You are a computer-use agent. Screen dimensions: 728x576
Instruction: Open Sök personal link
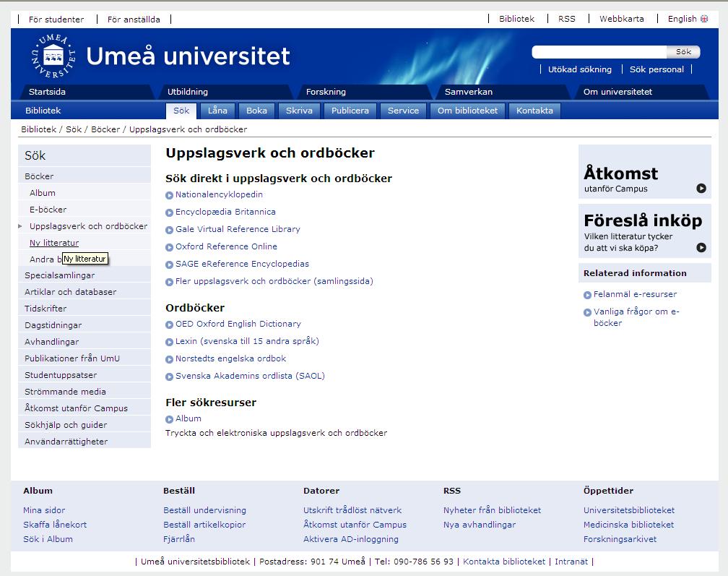(x=656, y=69)
